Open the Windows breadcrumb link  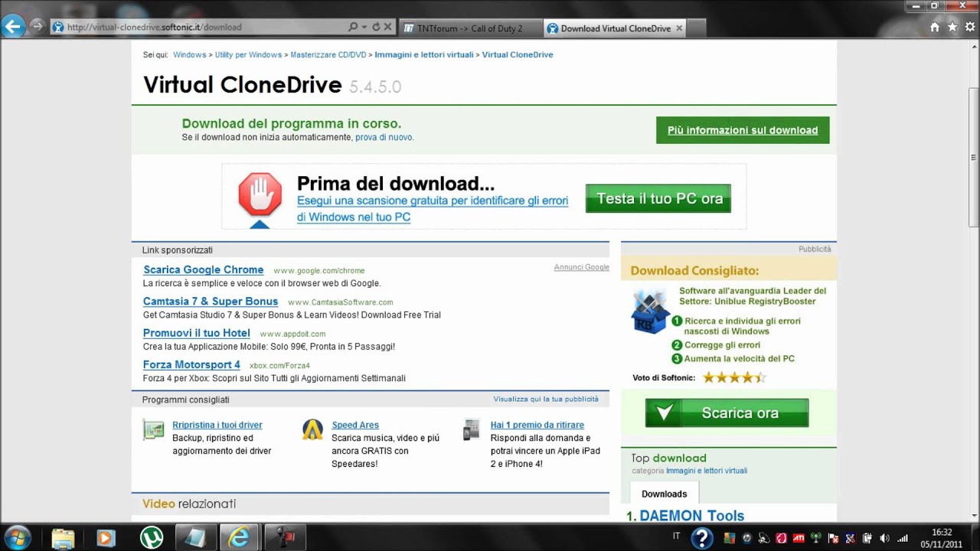pyautogui.click(x=190, y=55)
